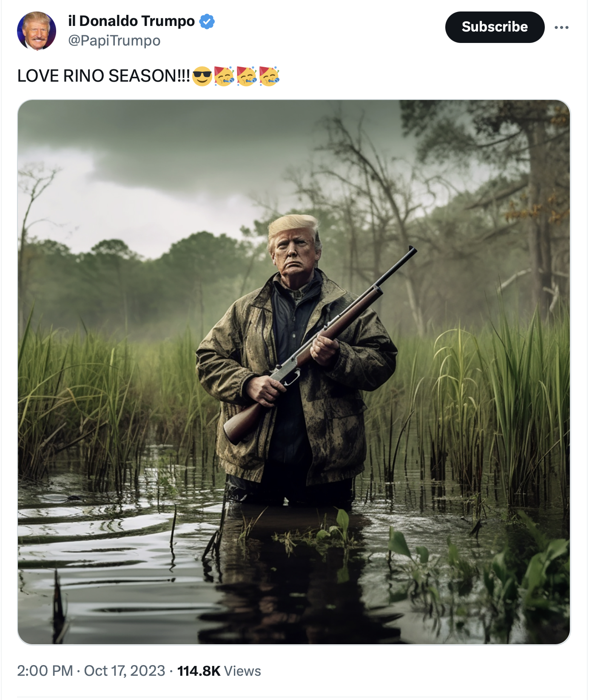The width and height of the screenshot is (592, 700).
Task: Open the il Donaldo Trumpo display name
Action: (x=131, y=21)
